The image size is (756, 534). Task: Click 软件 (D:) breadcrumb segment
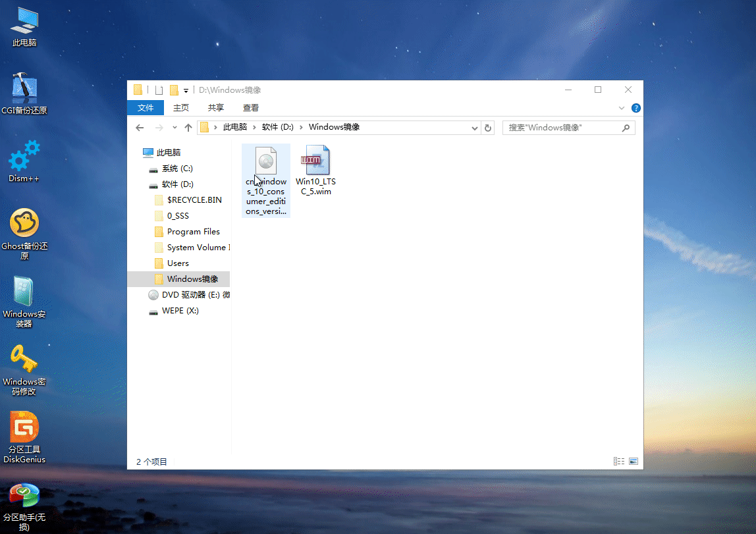(278, 127)
